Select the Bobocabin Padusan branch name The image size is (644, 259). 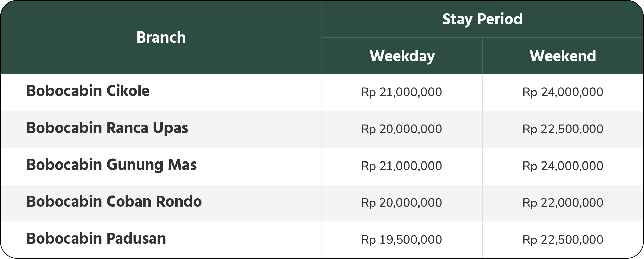tap(96, 238)
